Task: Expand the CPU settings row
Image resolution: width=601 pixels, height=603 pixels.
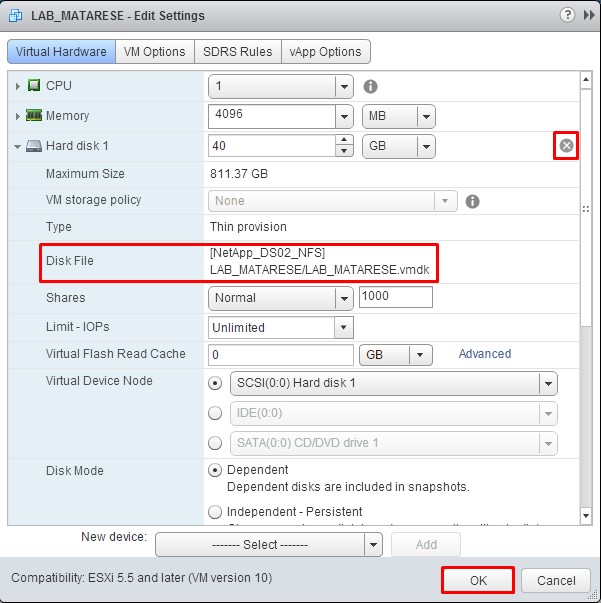Action: tap(18, 86)
